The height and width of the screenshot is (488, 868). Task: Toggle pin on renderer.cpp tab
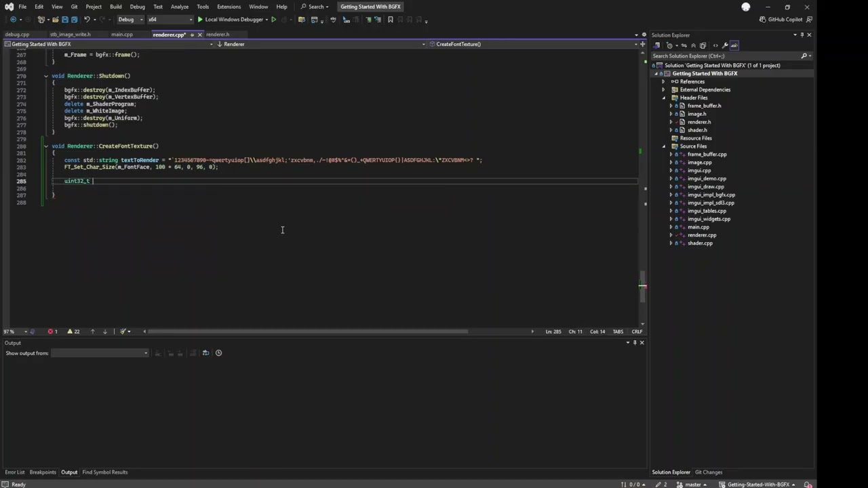pyautogui.click(x=192, y=35)
